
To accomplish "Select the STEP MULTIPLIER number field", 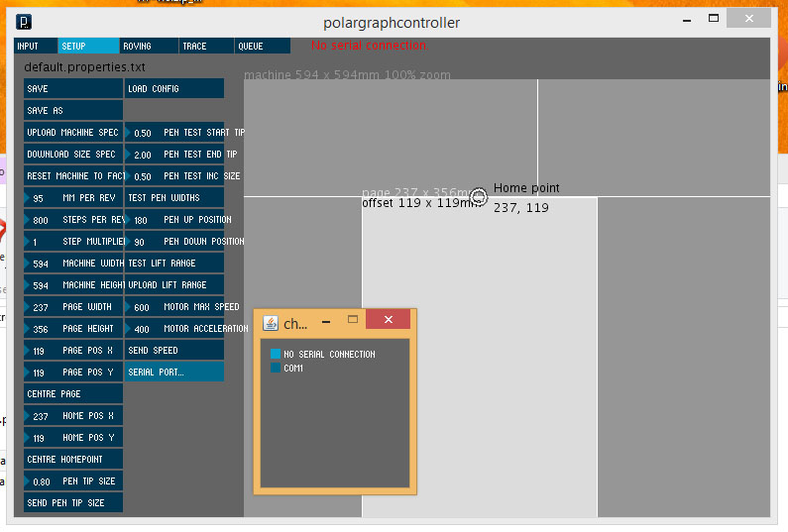I will coord(73,241).
